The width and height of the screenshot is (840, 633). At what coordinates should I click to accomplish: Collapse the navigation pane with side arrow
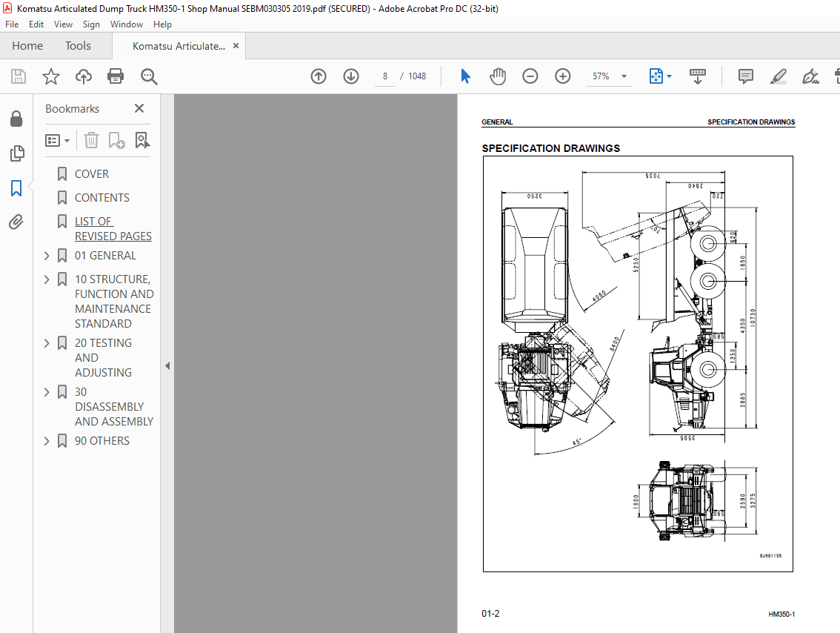click(167, 365)
